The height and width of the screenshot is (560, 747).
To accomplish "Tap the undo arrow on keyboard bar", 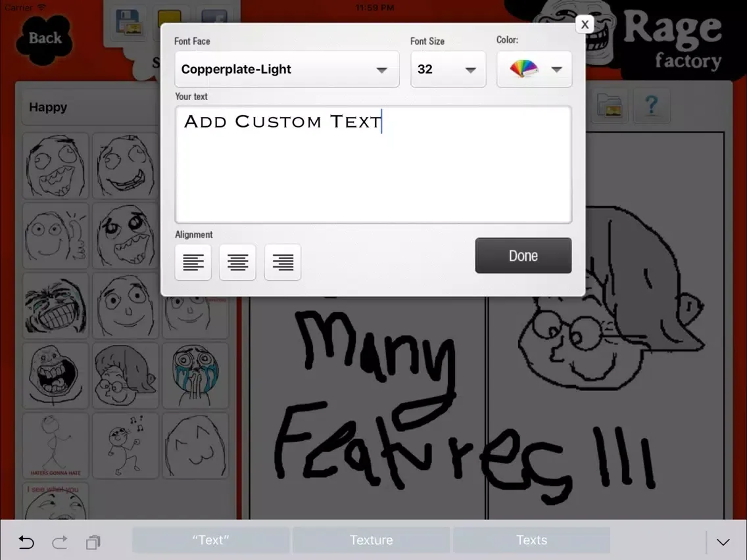I will click(26, 542).
